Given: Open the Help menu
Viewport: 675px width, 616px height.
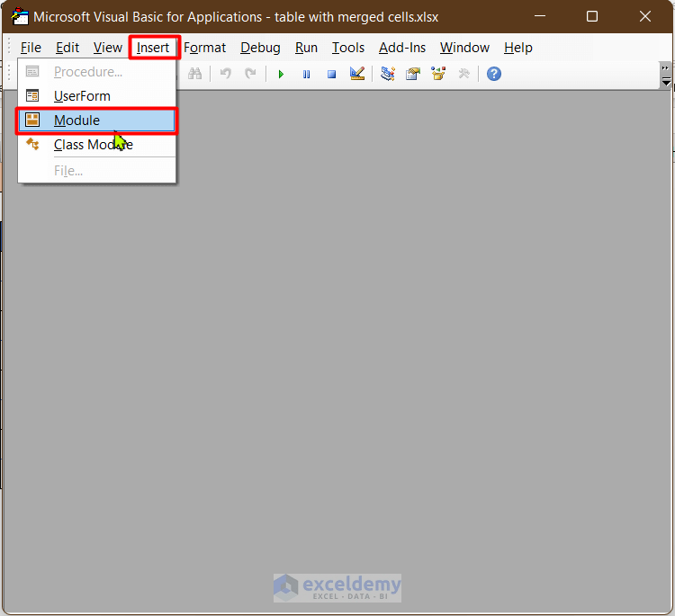Looking at the screenshot, I should tap(517, 48).
